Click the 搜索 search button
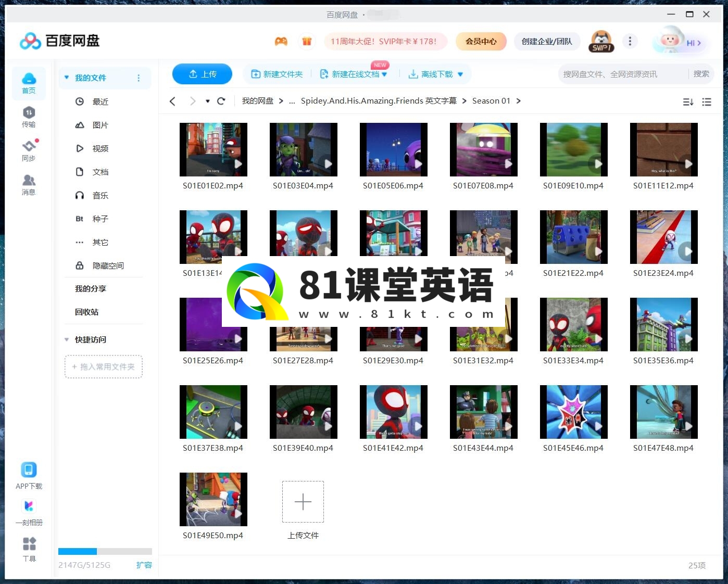 point(701,74)
